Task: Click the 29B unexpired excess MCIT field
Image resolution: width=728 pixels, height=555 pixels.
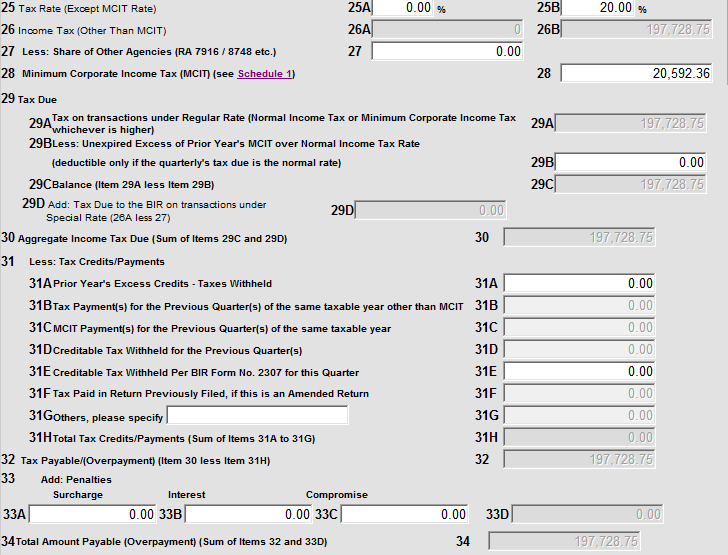Action: point(630,162)
